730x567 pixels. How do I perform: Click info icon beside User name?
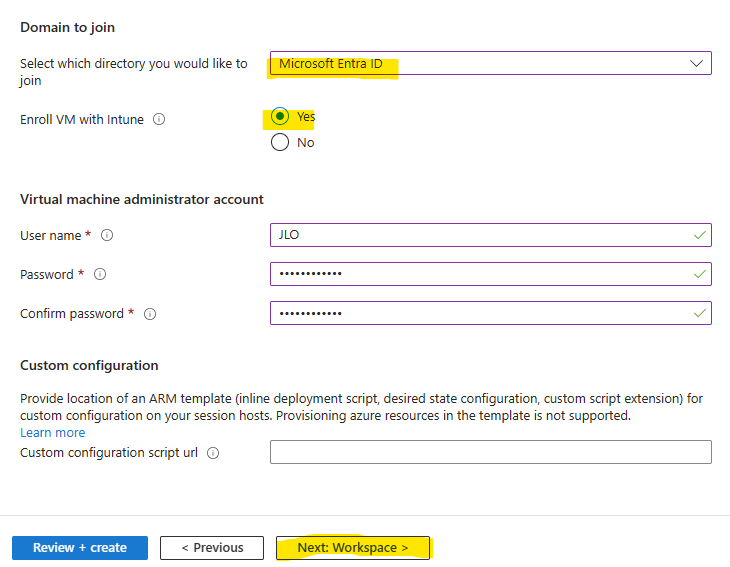click(107, 235)
